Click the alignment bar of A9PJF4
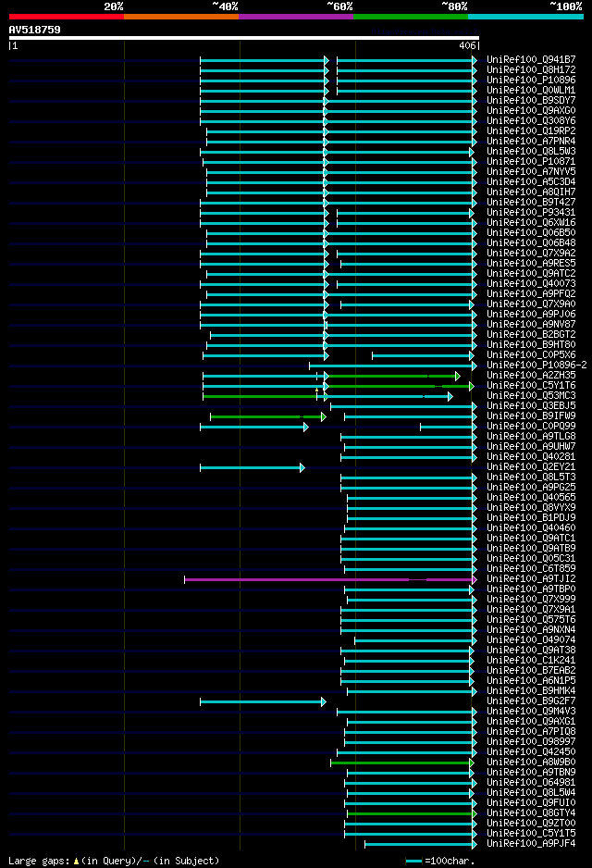 421,845
